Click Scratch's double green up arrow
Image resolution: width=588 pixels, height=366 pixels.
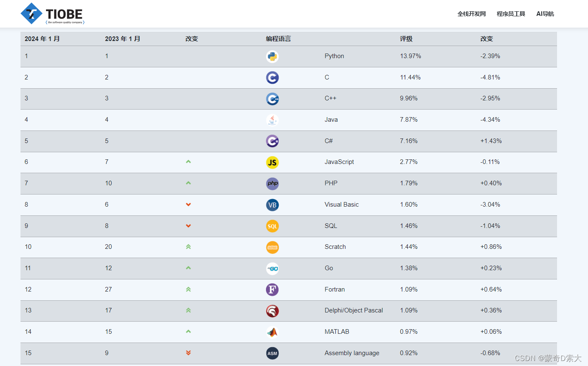click(x=188, y=247)
